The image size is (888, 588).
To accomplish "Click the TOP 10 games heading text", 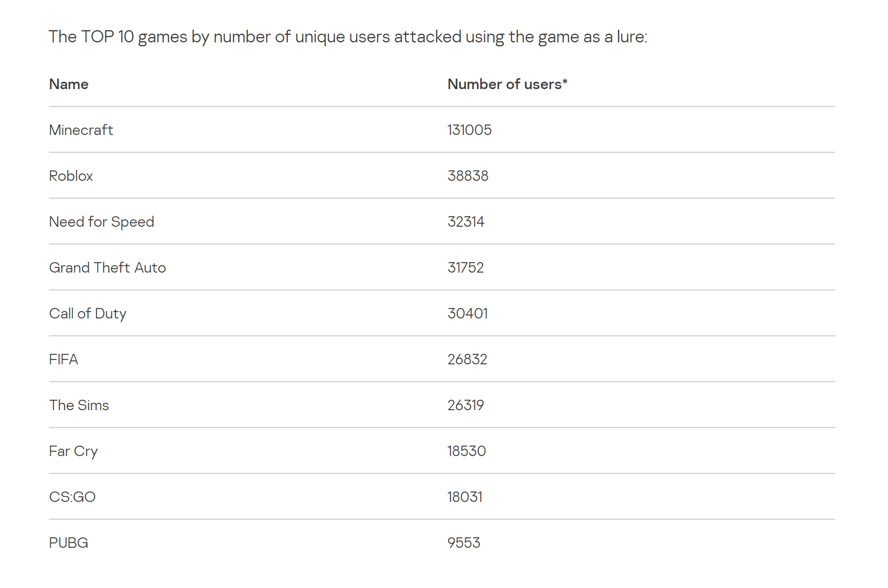I will [347, 37].
